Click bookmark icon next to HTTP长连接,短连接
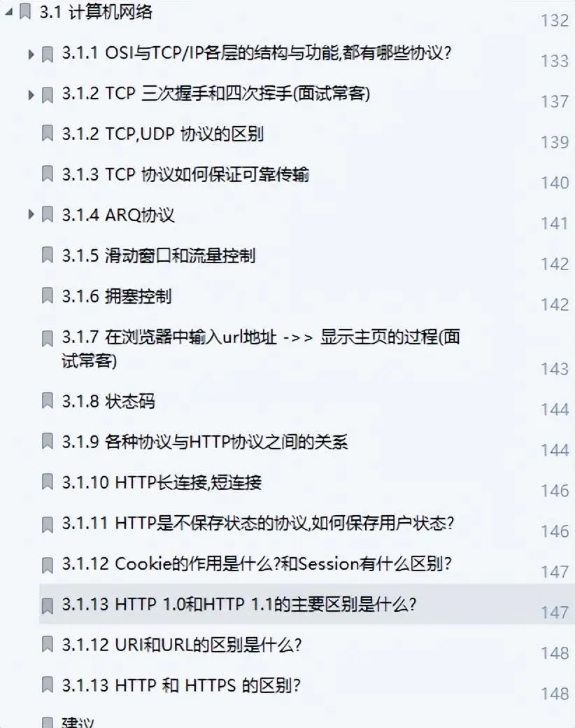This screenshot has width=575, height=728. pyautogui.click(x=48, y=482)
